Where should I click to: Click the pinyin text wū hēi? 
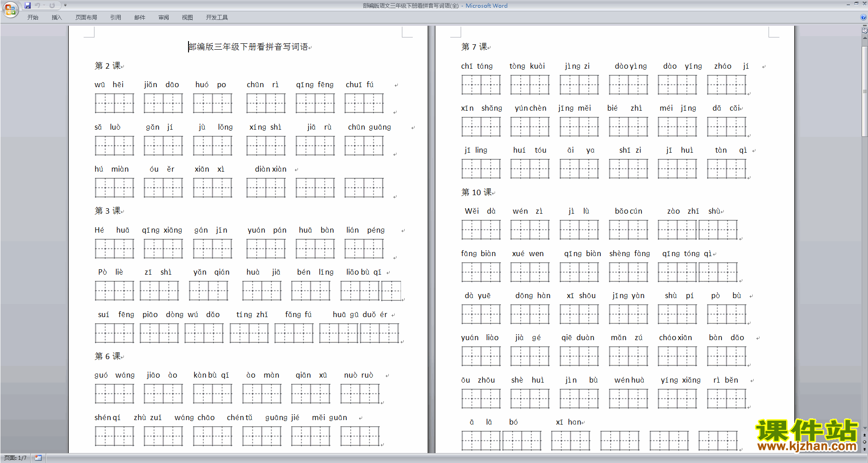point(109,85)
